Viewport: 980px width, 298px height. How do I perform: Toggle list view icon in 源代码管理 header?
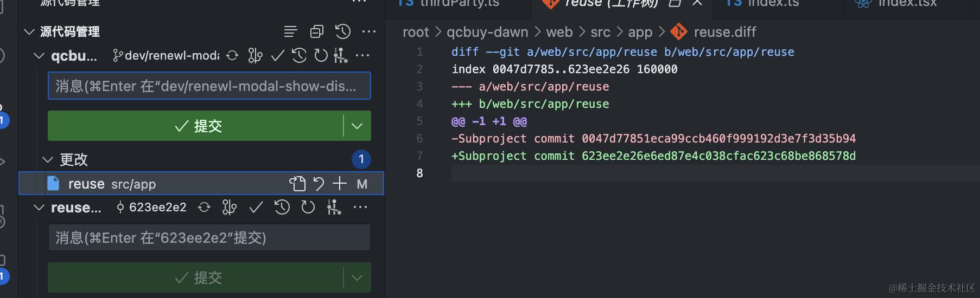click(x=290, y=32)
